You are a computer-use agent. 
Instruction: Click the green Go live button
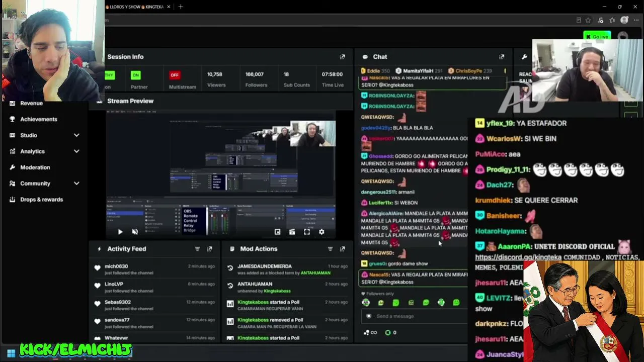pyautogui.click(x=597, y=36)
